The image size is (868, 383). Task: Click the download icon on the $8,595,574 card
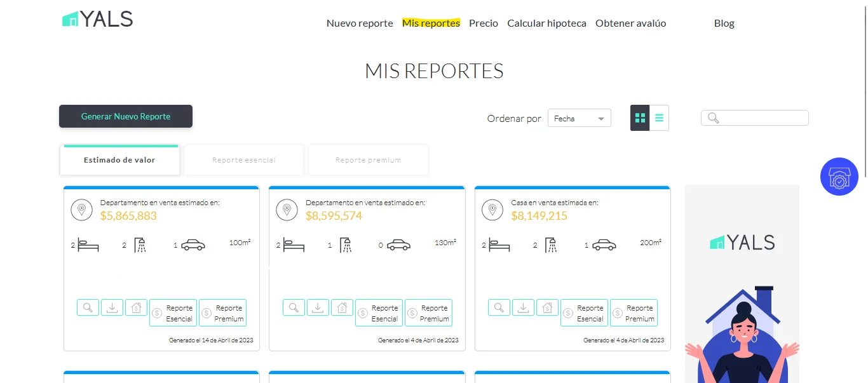tap(318, 307)
